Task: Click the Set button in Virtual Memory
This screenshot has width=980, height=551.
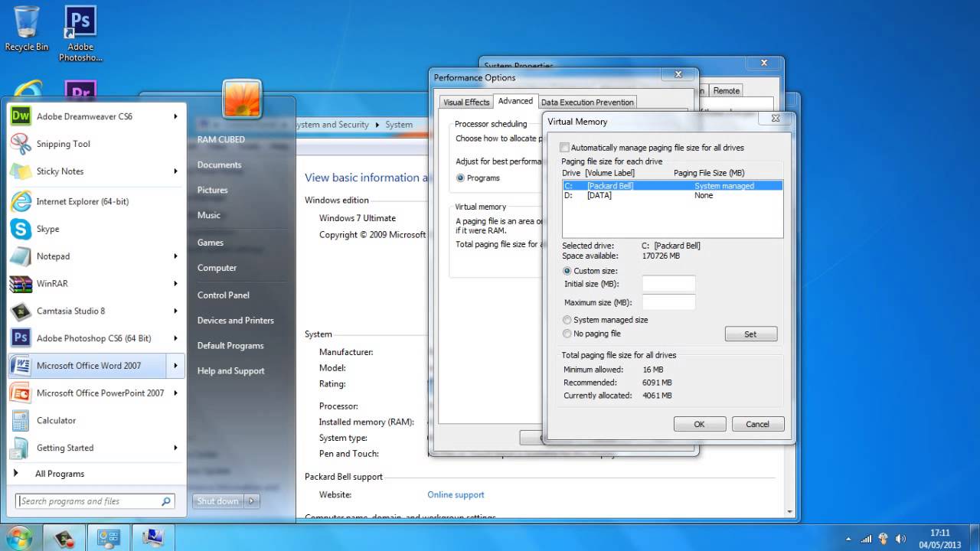Action: pos(750,334)
